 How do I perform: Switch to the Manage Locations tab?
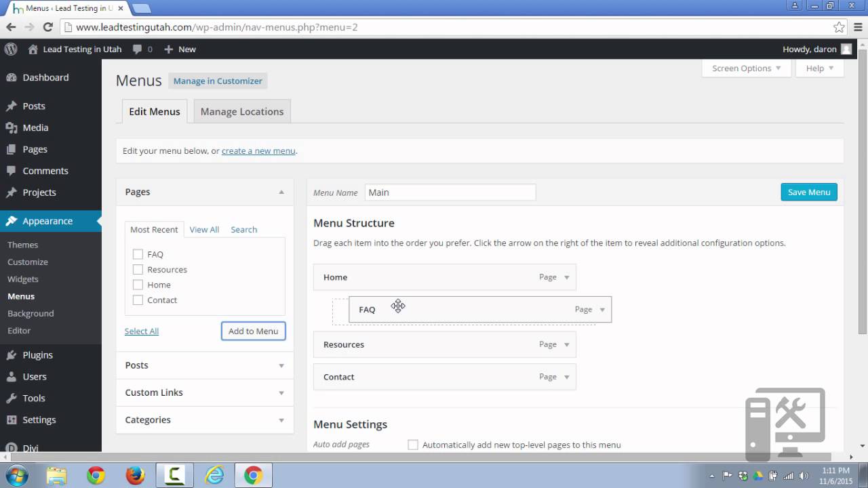242,111
